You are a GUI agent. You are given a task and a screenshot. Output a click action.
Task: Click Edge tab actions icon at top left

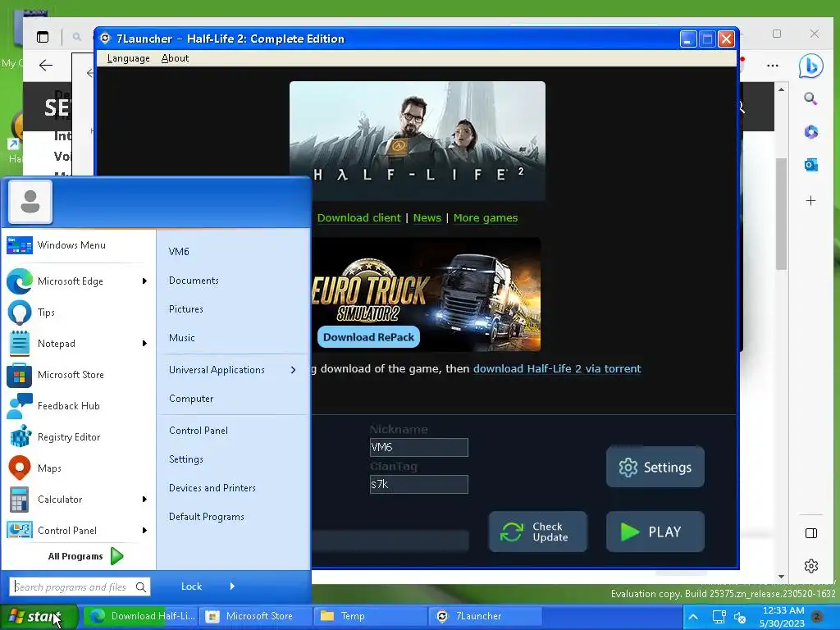coord(43,37)
